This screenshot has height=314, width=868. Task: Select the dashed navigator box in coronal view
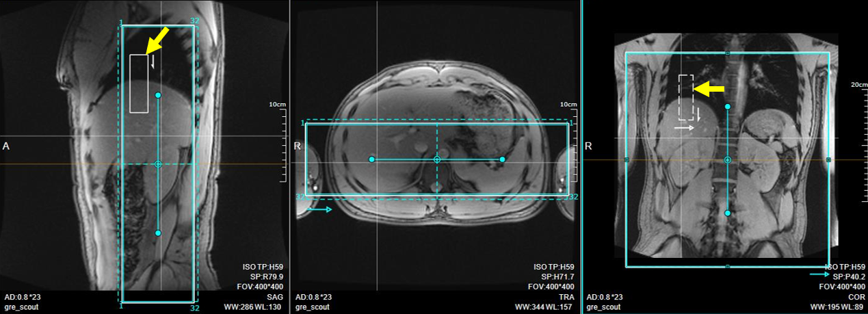(x=686, y=96)
